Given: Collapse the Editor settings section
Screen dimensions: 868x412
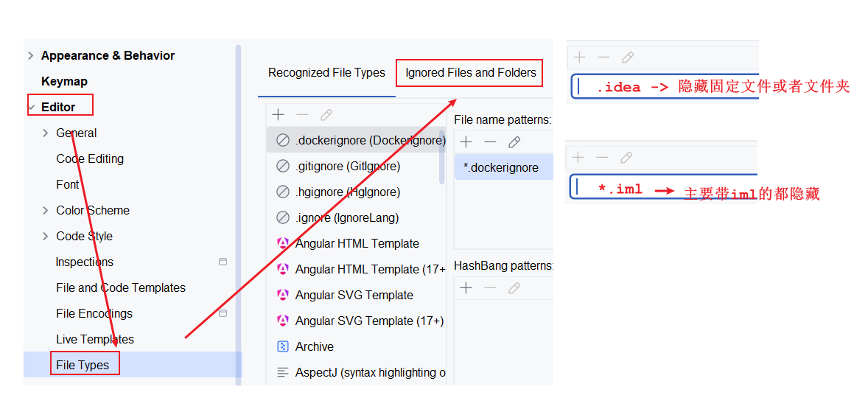Looking at the screenshot, I should 32,108.
